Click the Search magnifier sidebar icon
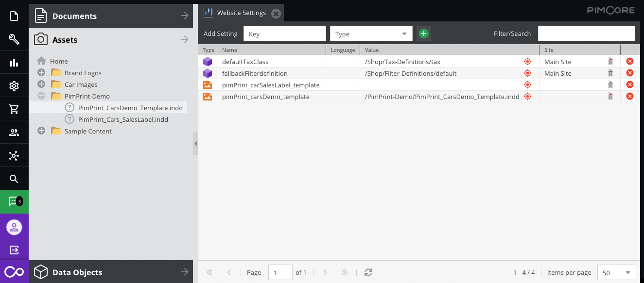Image resolution: width=644 pixels, height=283 pixels. (x=14, y=179)
